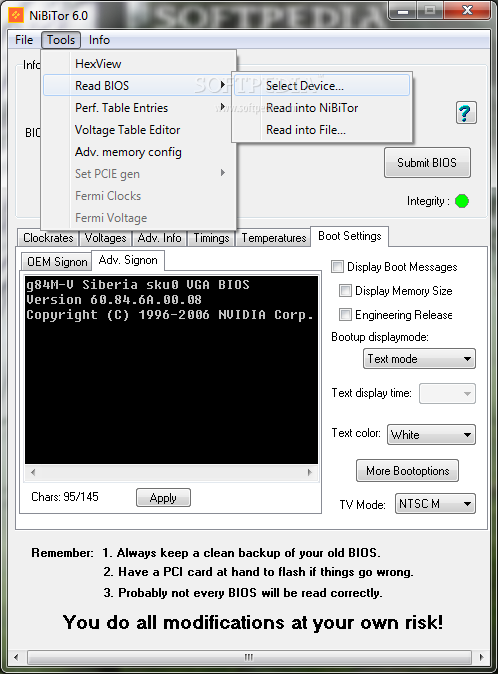Image resolution: width=498 pixels, height=674 pixels.
Task: Choose Read into File... option
Action: coord(321,130)
